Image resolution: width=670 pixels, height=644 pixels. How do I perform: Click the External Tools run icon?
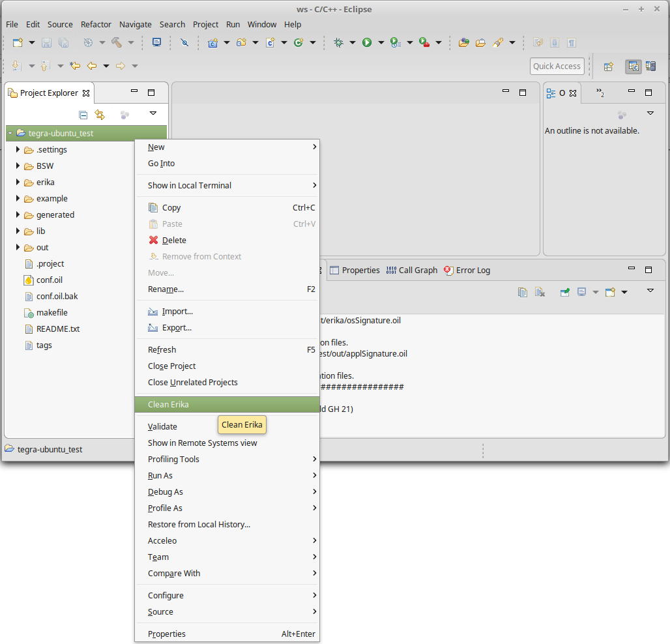click(x=424, y=42)
